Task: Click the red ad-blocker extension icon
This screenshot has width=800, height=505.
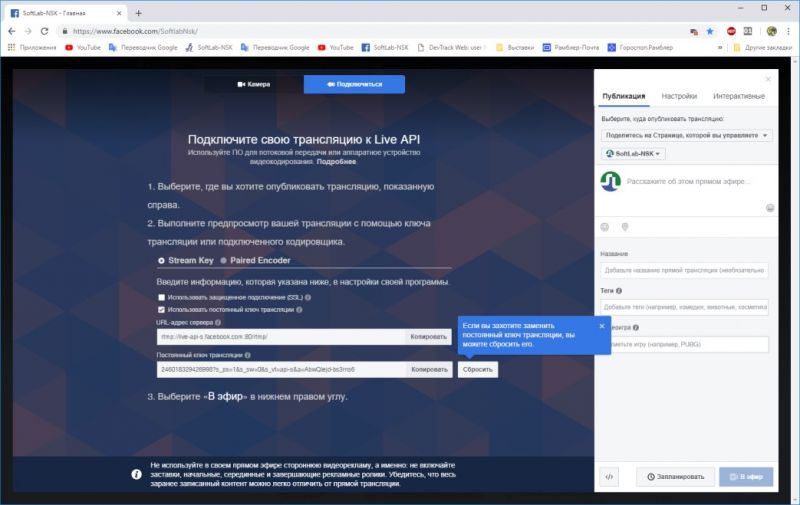Action: point(731,31)
